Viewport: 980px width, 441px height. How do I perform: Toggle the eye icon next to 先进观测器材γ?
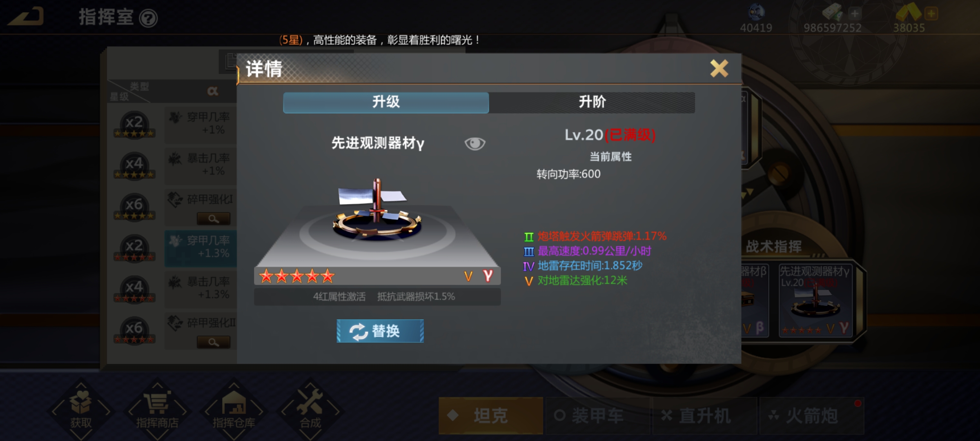[475, 143]
